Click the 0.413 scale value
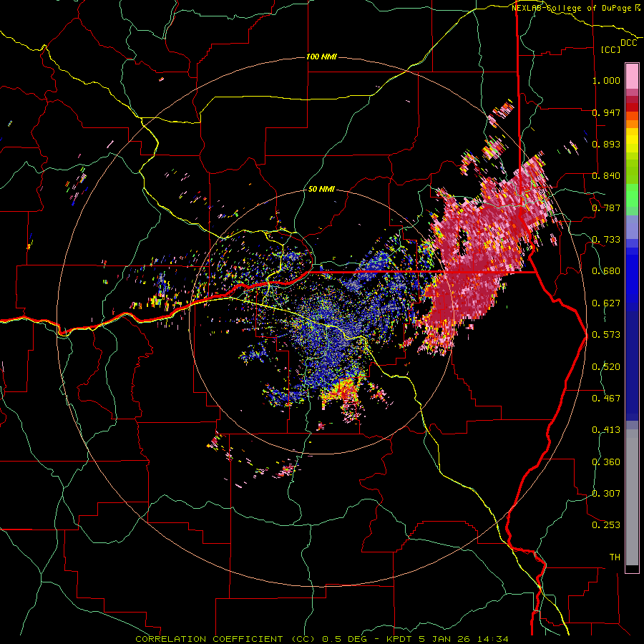This screenshot has height=644, width=644. pos(606,430)
